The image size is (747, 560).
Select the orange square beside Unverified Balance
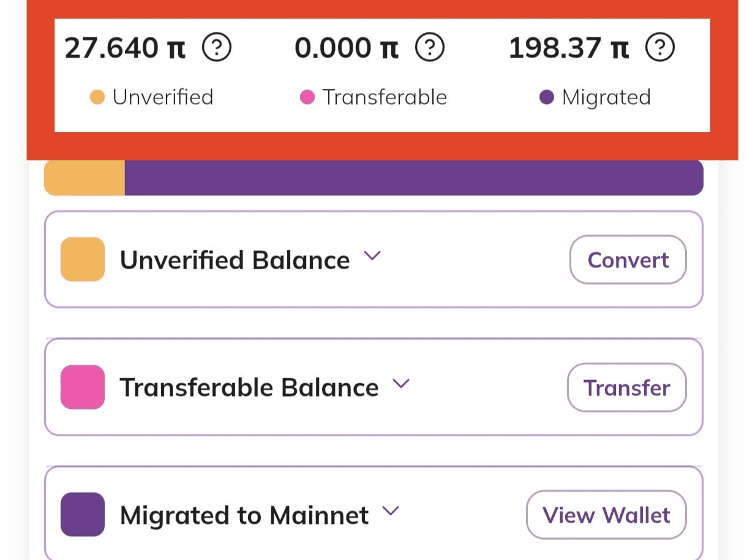point(83,259)
